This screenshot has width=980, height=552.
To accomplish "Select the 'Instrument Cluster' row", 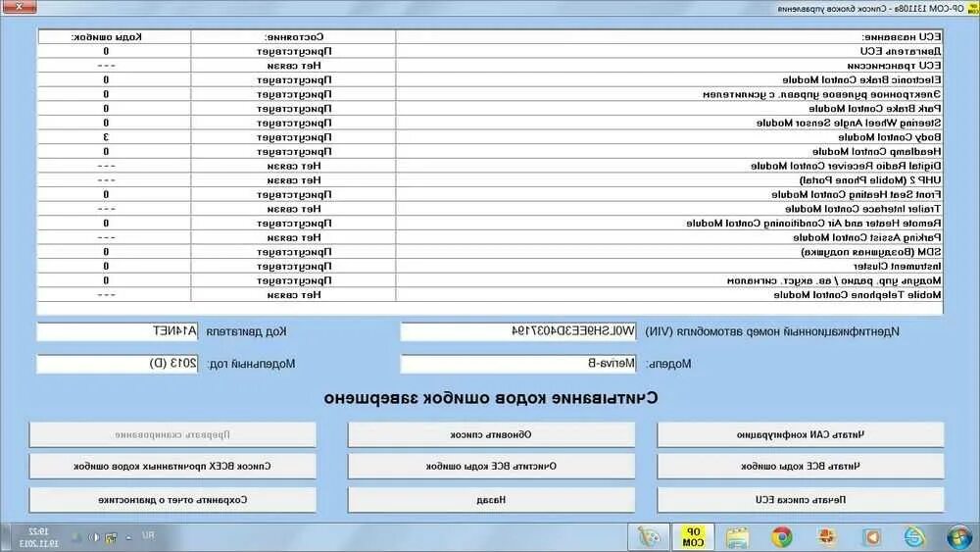I will [490, 267].
